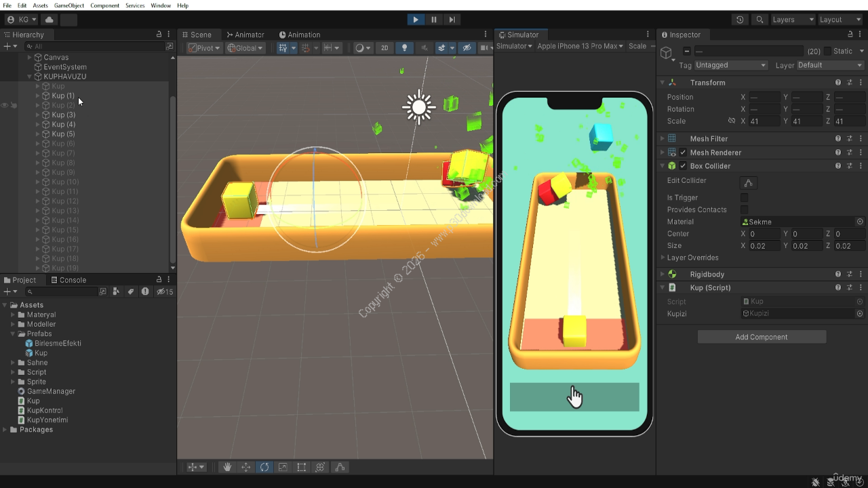Select the Hand view tool
The height and width of the screenshot is (488, 868).
pos(228,467)
